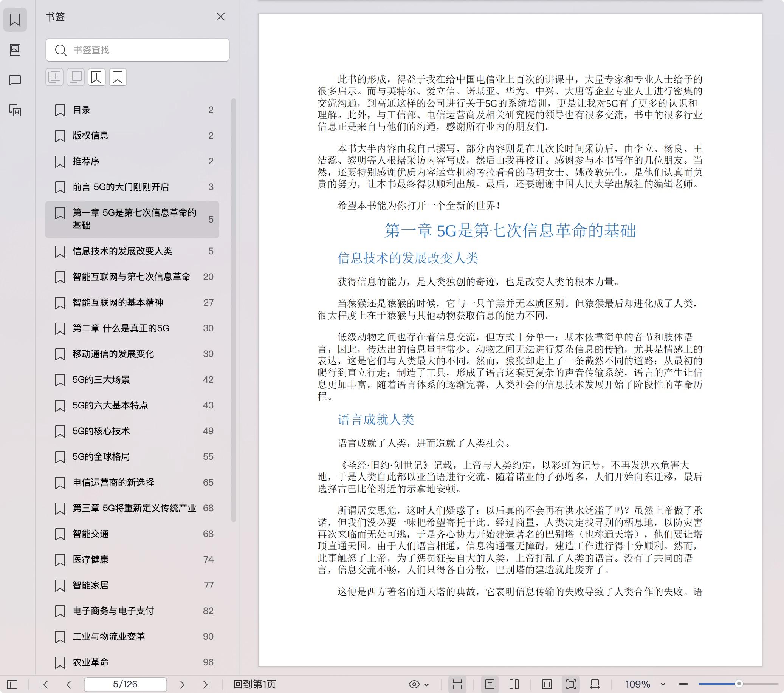Click the bookmark icon beside 智能交通
This screenshot has height=693, width=784.
pos(60,534)
